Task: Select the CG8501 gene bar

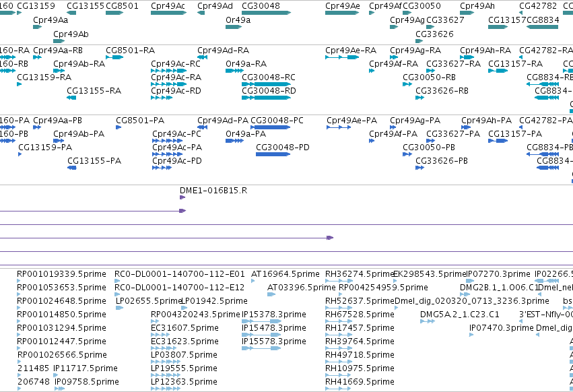Action: pyautogui.click(x=114, y=13)
